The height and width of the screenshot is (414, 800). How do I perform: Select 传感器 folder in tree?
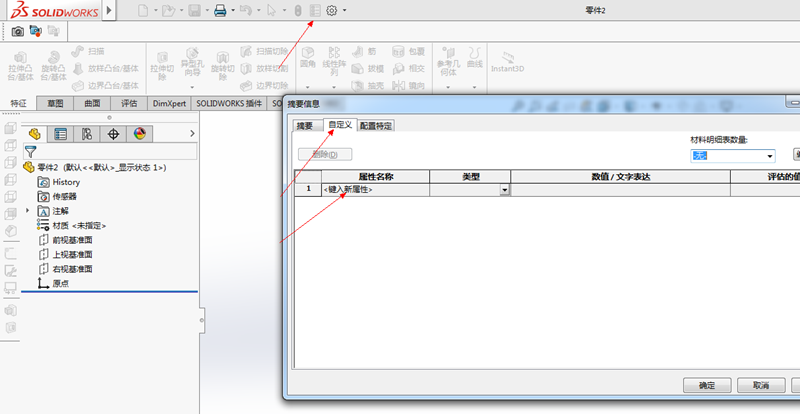point(58,197)
